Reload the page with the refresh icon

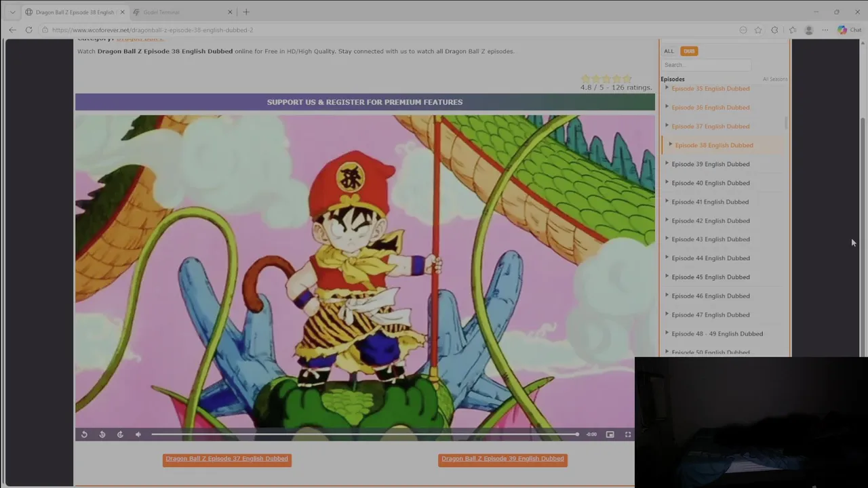28,30
